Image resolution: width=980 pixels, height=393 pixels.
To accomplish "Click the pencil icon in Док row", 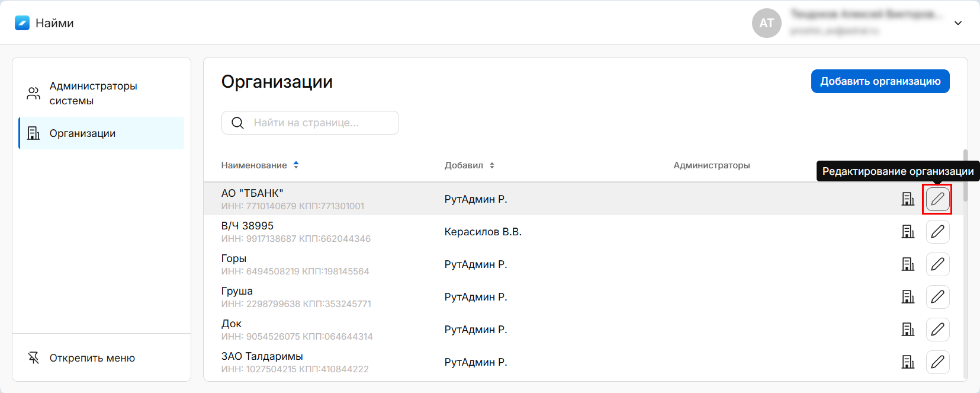I will tap(937, 330).
